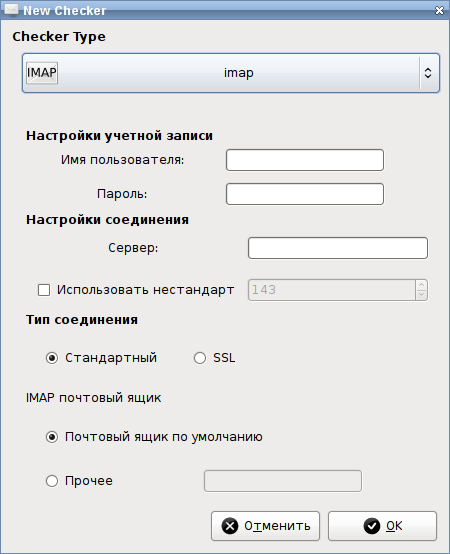450x554 pixels.
Task: Click the IMAP почтовый ящик label
Action: pyautogui.click(x=94, y=398)
